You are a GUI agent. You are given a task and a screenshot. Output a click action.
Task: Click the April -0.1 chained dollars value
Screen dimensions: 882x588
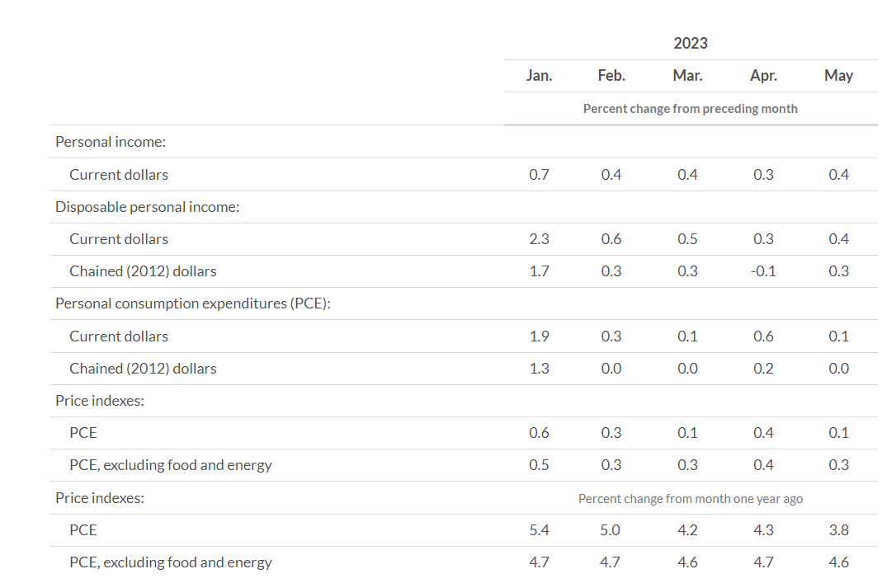(763, 271)
